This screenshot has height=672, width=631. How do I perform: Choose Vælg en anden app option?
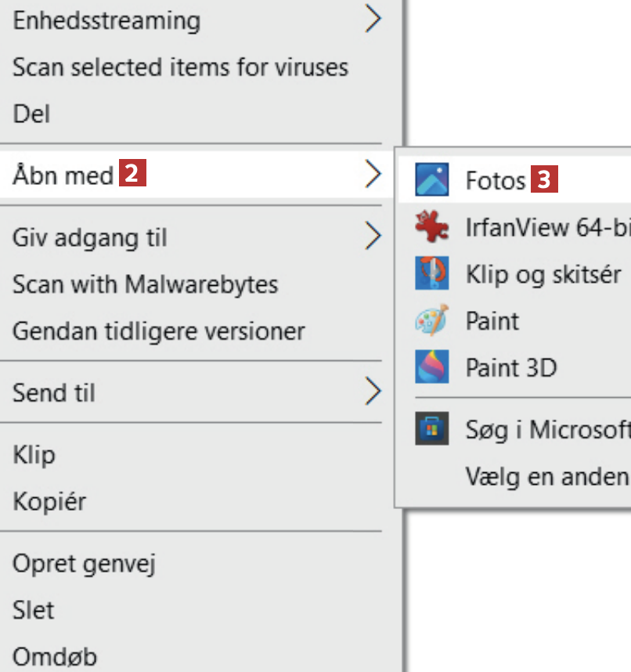tap(546, 475)
